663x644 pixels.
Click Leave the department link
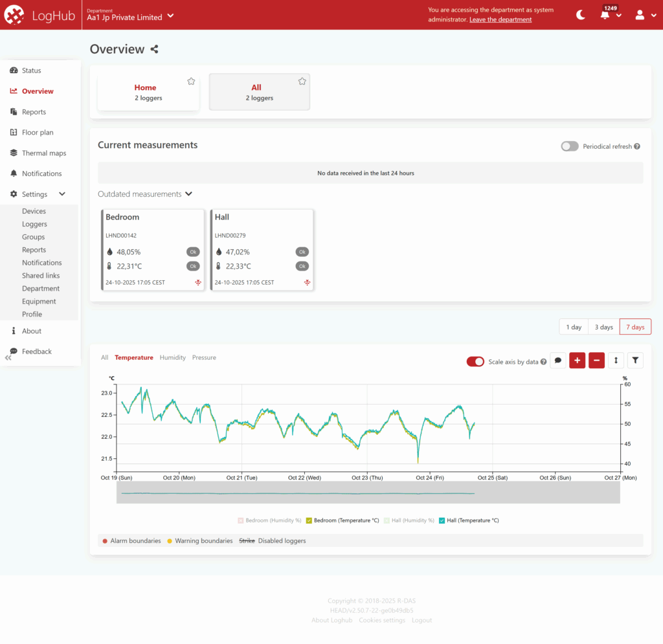coord(500,19)
